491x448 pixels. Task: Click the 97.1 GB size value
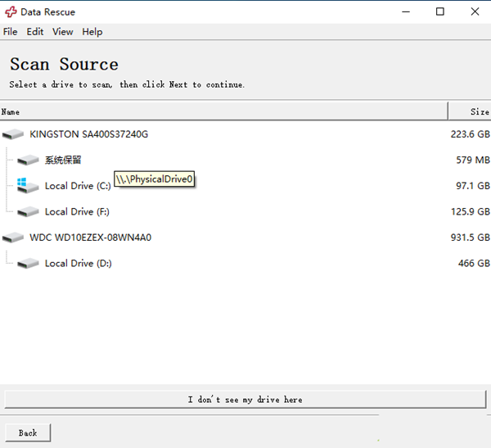(473, 186)
